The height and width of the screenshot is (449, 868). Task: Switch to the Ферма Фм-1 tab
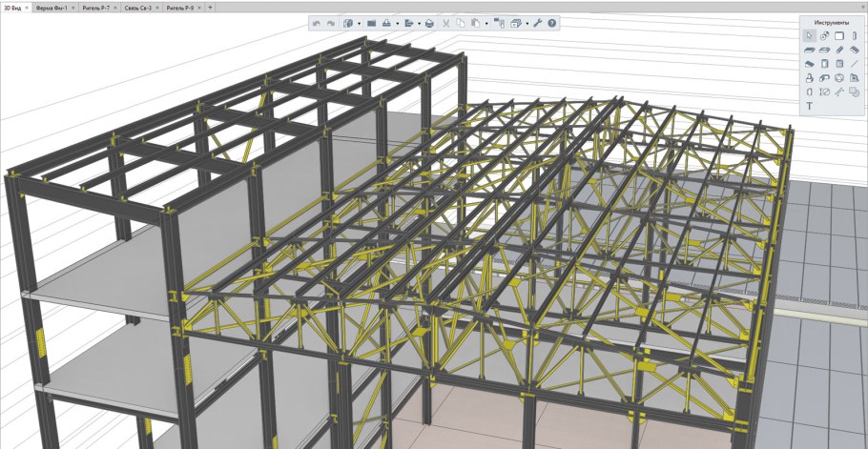(x=52, y=7)
